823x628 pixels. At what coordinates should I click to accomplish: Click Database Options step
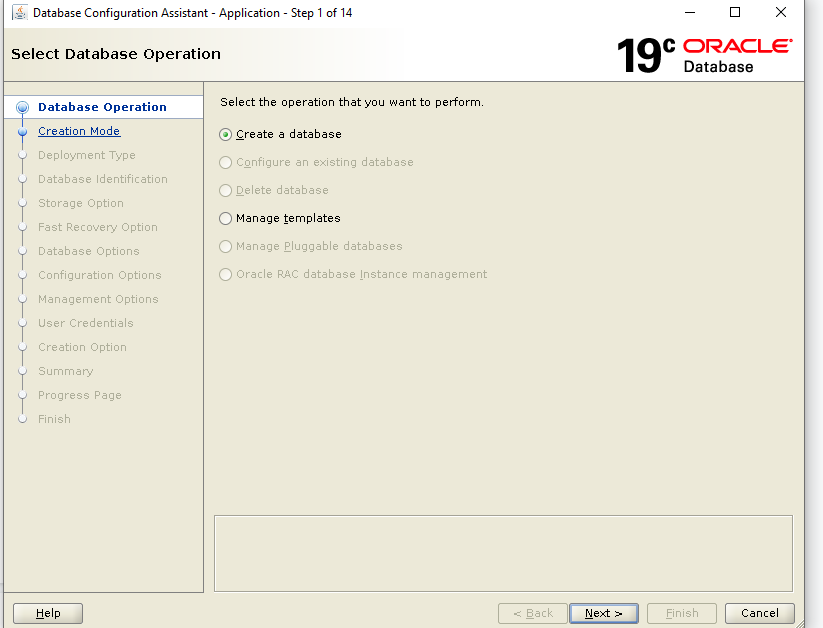[89, 251]
